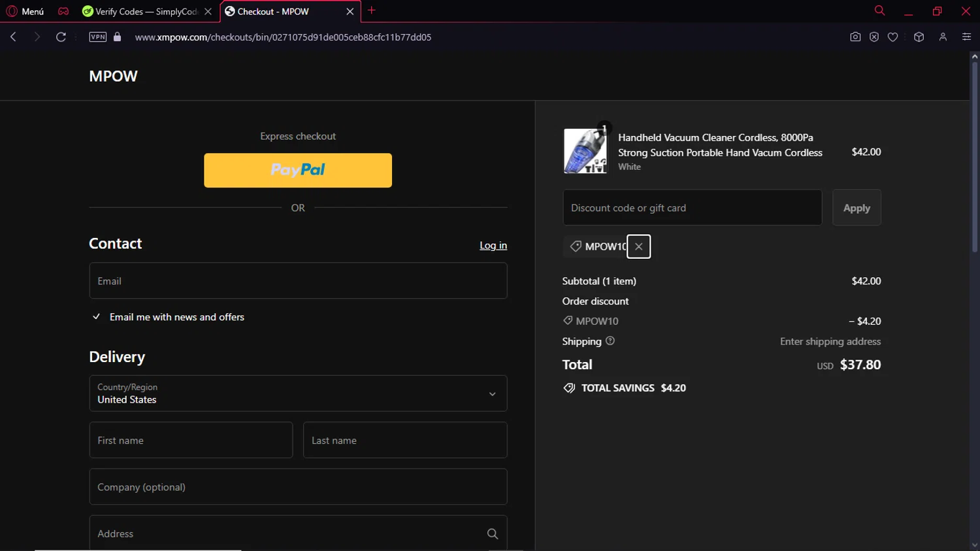
Task: Expand the Country/Region dropdown
Action: pos(298,393)
